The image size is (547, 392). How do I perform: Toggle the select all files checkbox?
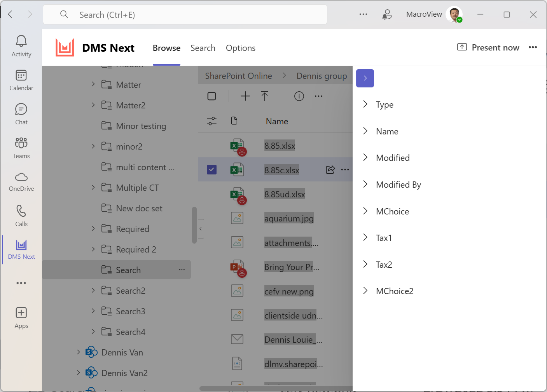point(211,96)
